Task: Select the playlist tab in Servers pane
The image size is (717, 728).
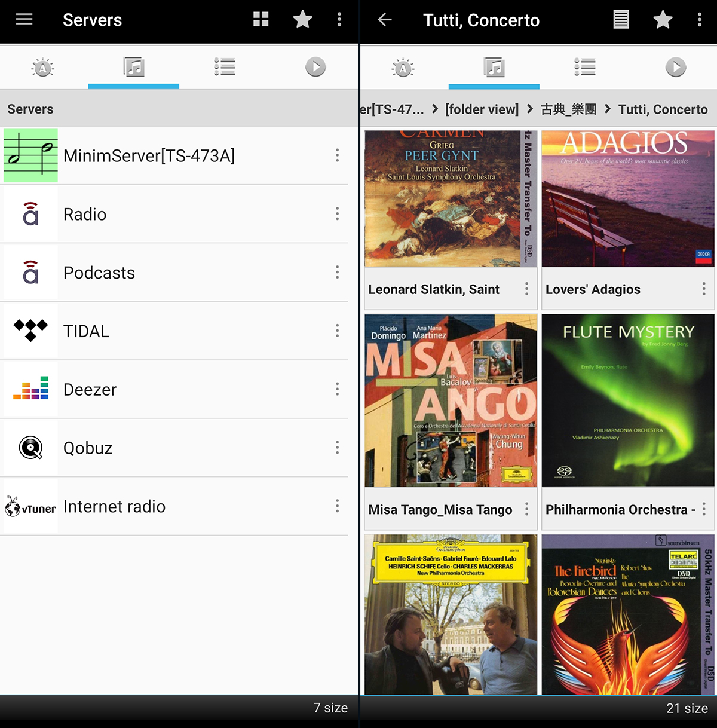Action: pos(225,67)
